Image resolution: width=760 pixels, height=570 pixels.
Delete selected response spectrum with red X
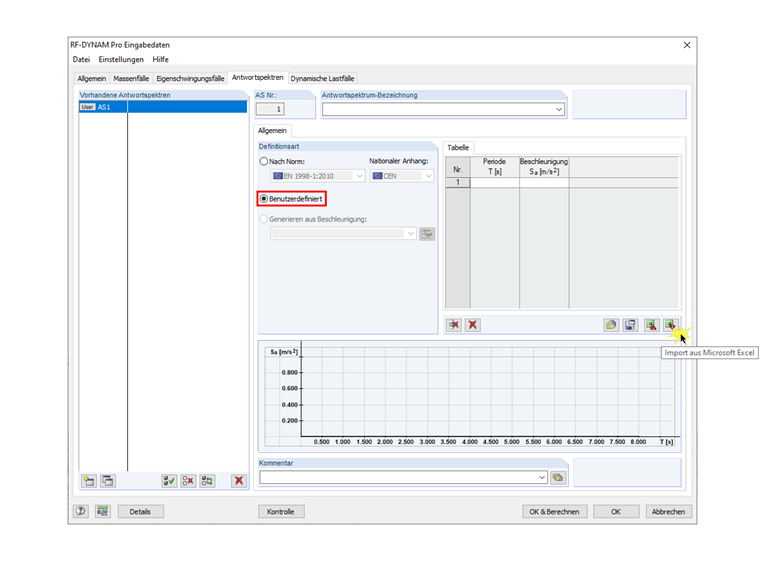point(239,481)
